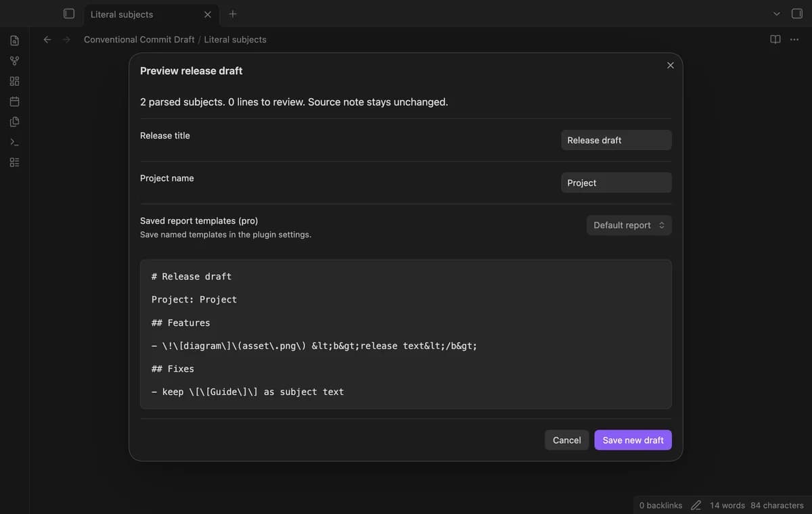The height and width of the screenshot is (514, 812).
Task: Click '84 characters' count in status bar
Action: pyautogui.click(x=777, y=505)
